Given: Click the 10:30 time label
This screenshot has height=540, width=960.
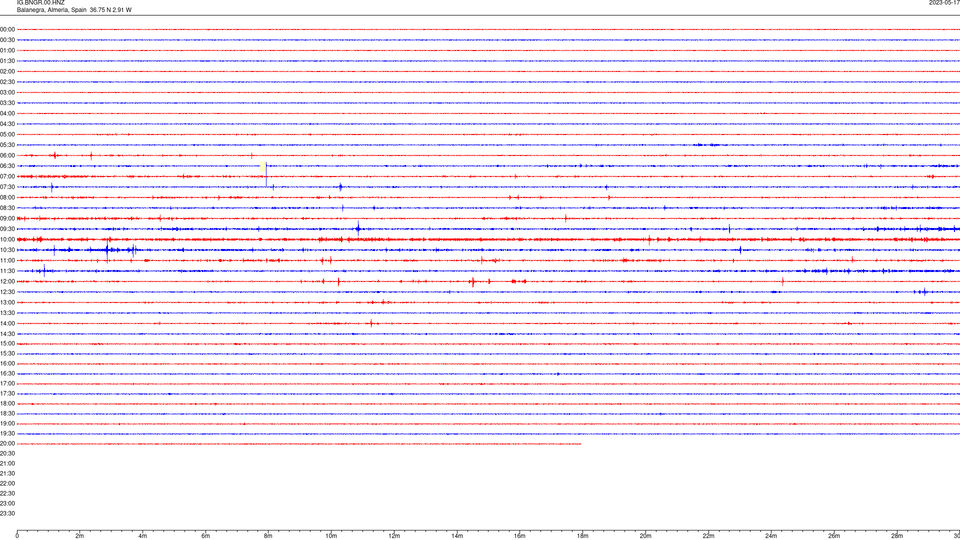Looking at the screenshot, I should (7, 250).
